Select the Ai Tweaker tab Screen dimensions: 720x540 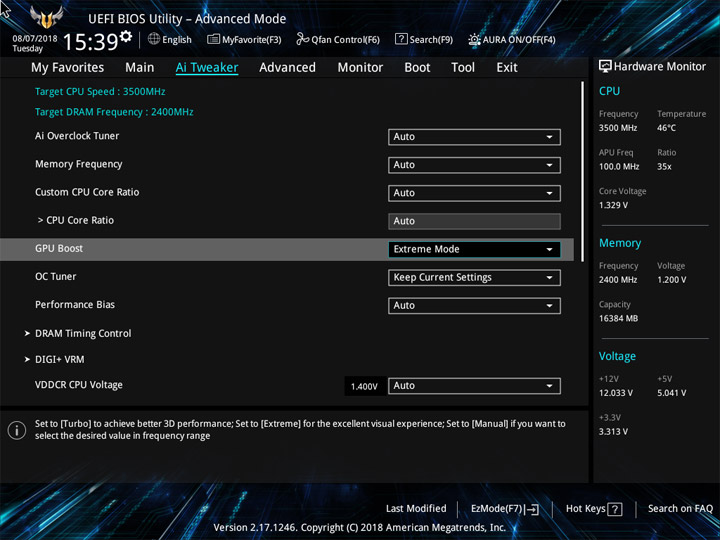[207, 68]
